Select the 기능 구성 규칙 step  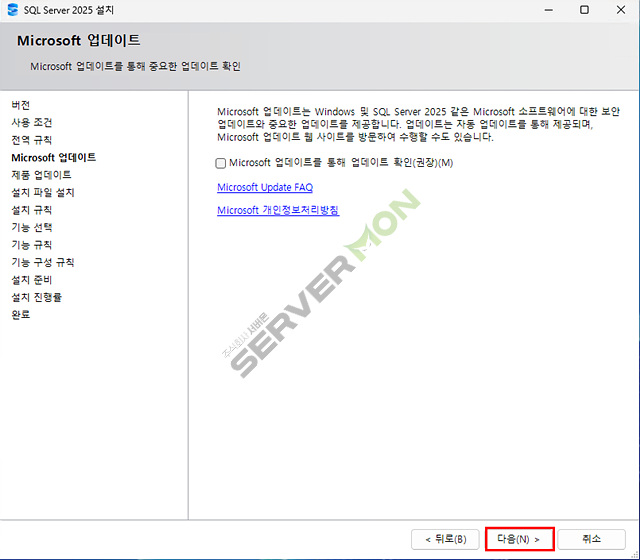click(x=43, y=262)
